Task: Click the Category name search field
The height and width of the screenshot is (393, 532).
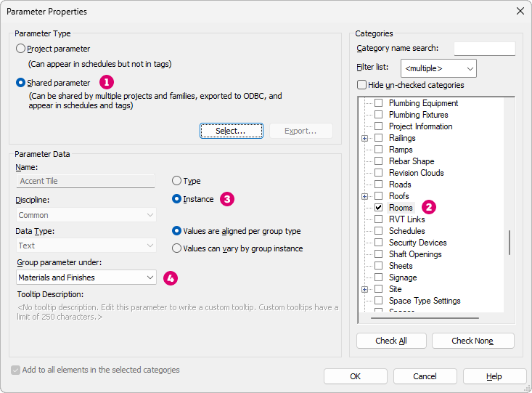Action: [484, 49]
